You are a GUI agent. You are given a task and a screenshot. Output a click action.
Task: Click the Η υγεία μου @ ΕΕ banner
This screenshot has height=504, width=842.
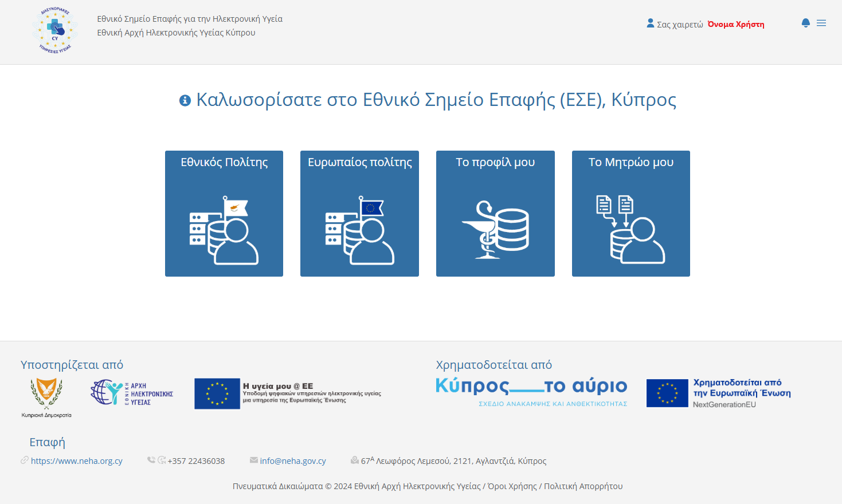(288, 393)
